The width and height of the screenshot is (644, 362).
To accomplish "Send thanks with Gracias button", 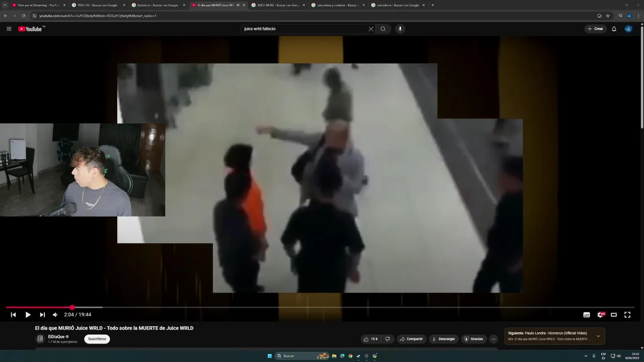I will tap(473, 339).
